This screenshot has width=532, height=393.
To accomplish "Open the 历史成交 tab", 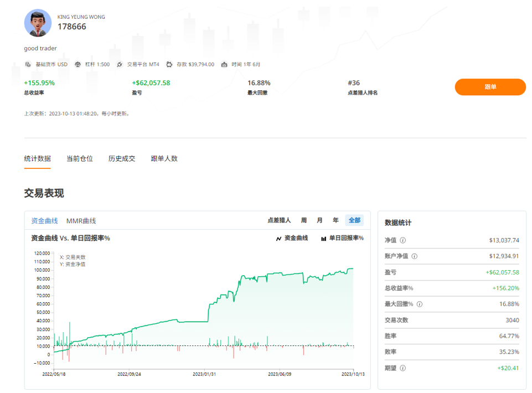I will tap(122, 158).
